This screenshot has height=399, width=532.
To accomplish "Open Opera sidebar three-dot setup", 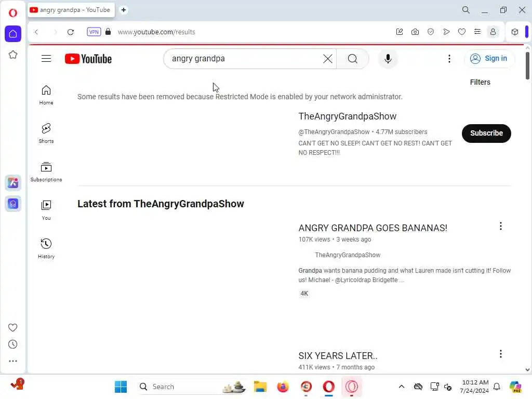I will [x=12, y=361].
